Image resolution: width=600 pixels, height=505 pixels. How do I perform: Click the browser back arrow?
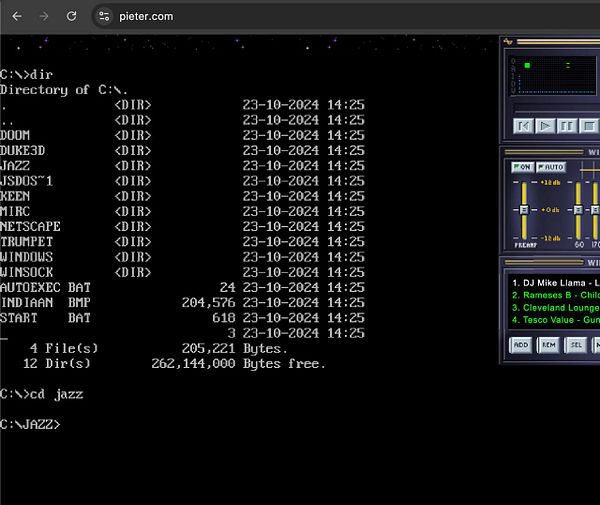tap(17, 16)
